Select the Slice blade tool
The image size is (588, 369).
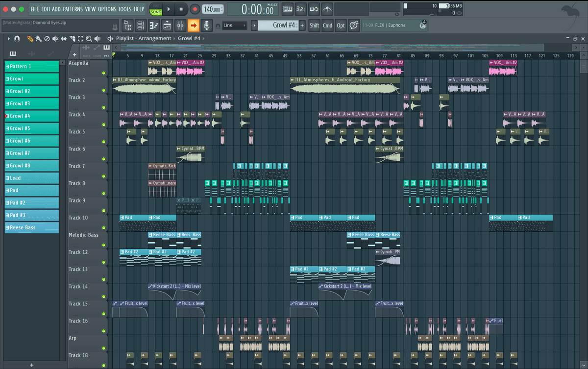73,38
